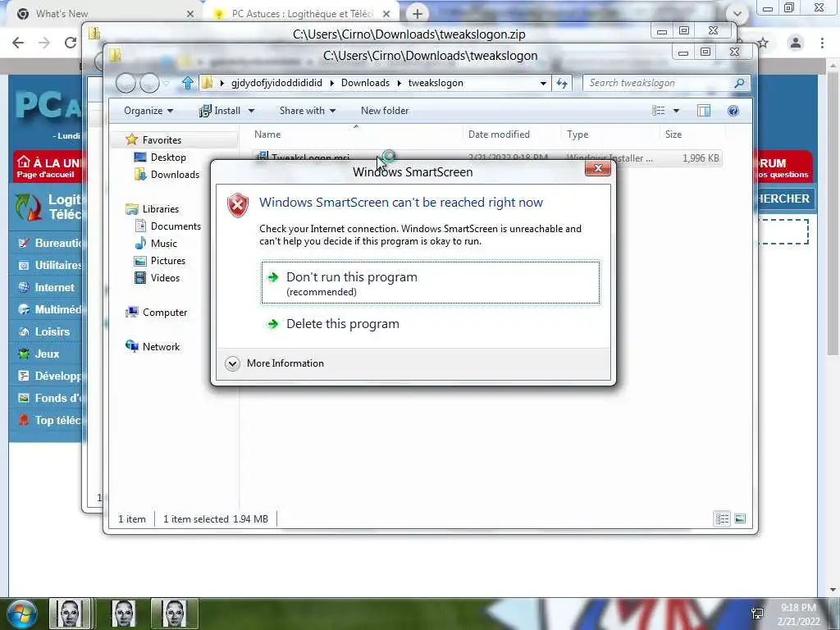Close the What's New browser tab
Screen dimensions: 840x630
(x=189, y=14)
